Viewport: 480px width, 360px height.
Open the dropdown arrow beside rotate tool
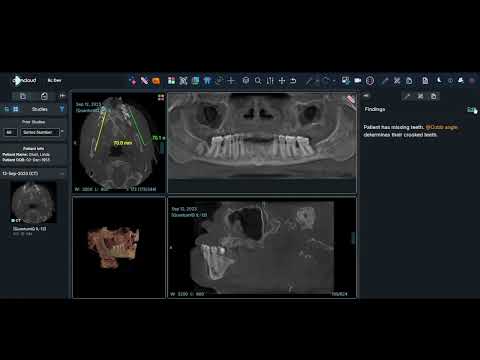(x=334, y=81)
